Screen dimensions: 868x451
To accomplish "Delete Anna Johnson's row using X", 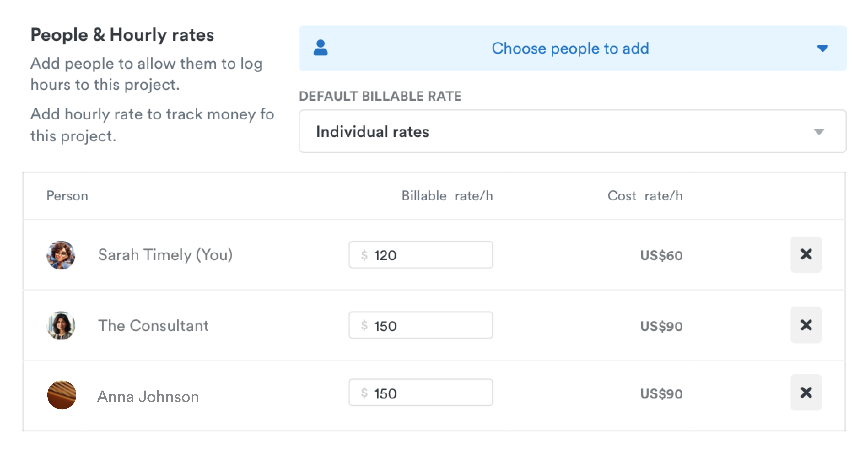I will (806, 392).
